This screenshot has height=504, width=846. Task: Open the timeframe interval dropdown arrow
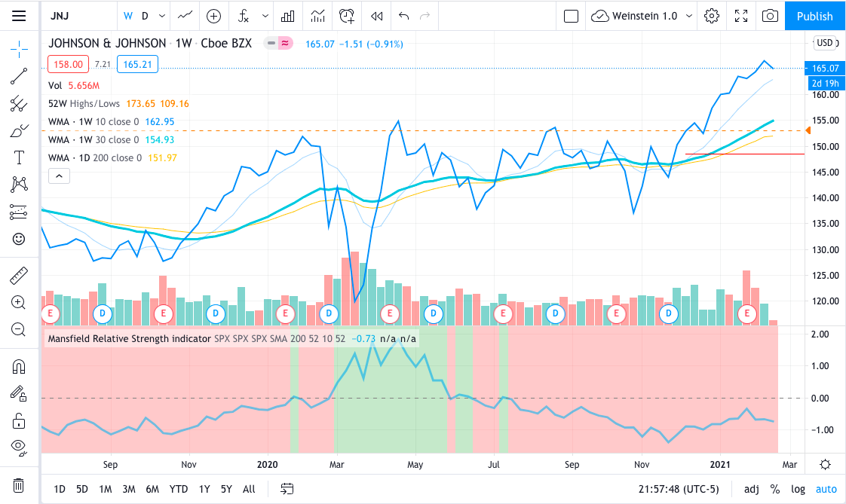(x=161, y=16)
